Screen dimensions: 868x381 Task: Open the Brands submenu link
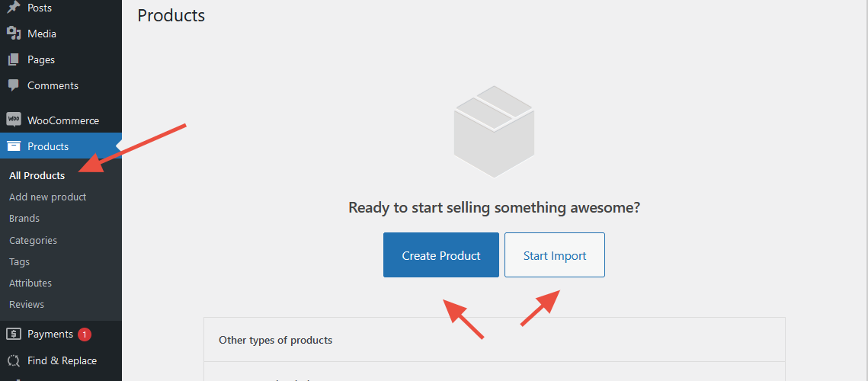point(24,218)
